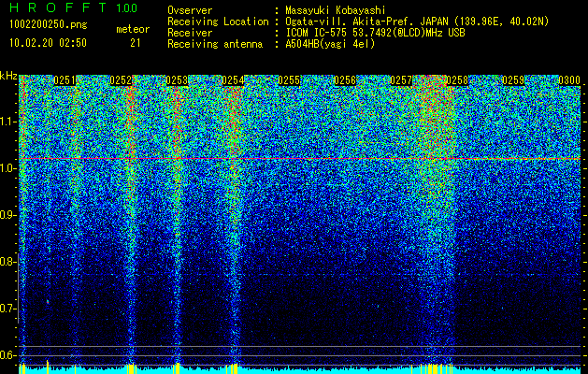The image size is (588, 374).
Task: Click the meteor label
Action: (133, 29)
